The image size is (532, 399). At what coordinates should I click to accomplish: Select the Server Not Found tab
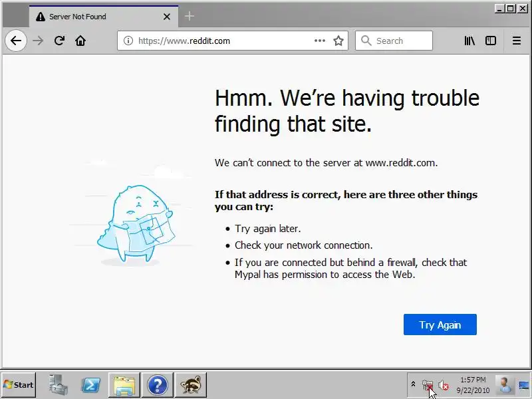point(104,16)
